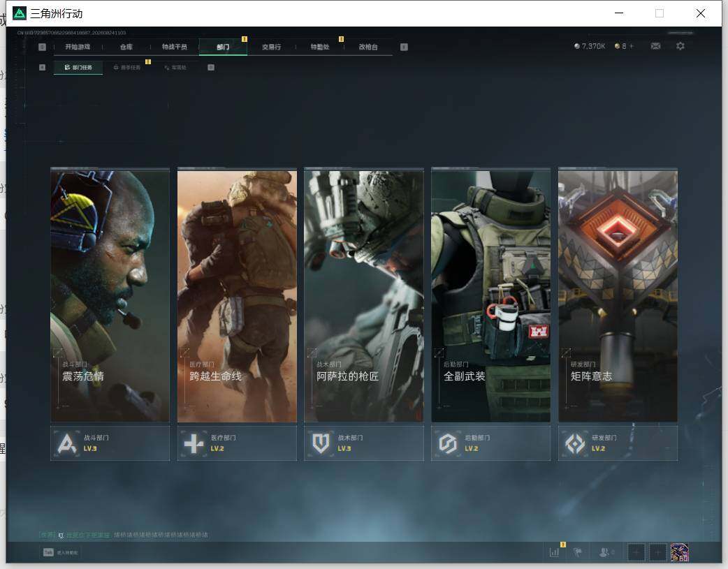Screen dimensions: 728x569
Task: Click the combat department A-shaped emblem icon
Action: pos(67,443)
